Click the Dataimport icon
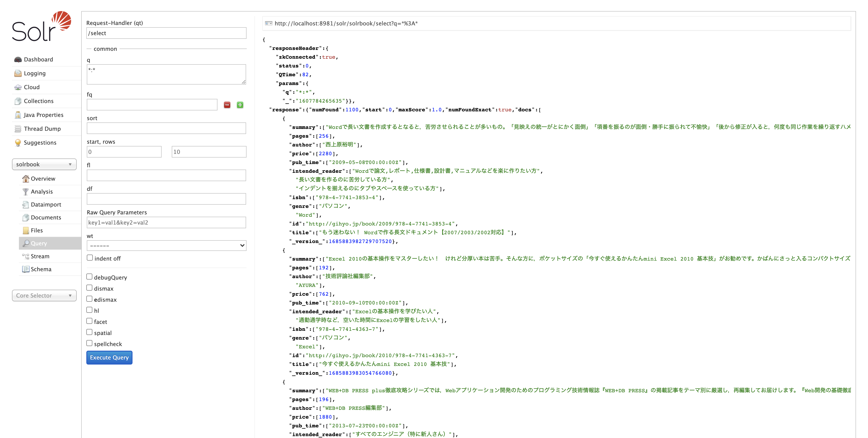Screen dimensions: 868x438 pos(26,205)
